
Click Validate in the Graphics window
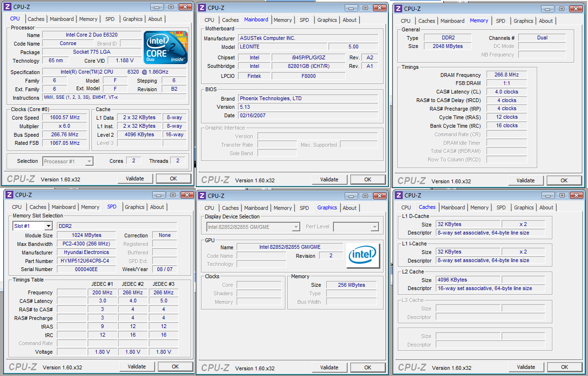coord(330,367)
